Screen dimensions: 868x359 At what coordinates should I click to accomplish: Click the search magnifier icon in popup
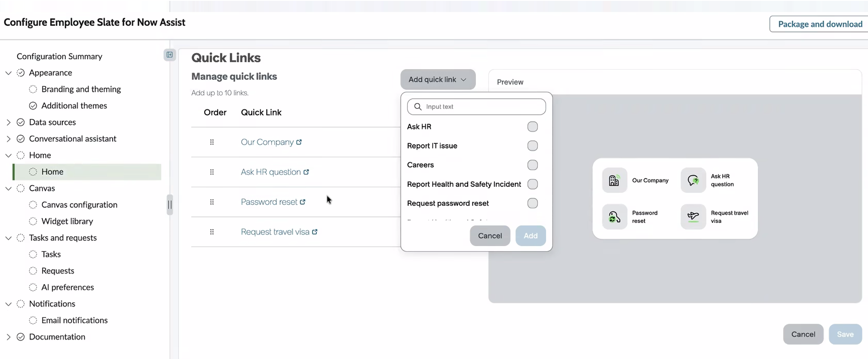click(x=418, y=106)
